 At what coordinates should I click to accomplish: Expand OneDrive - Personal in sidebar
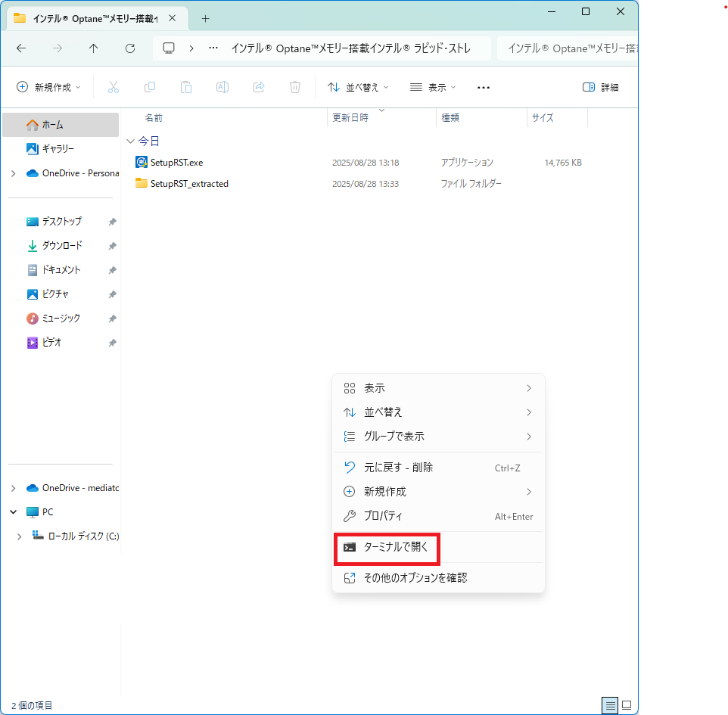coord(14,174)
